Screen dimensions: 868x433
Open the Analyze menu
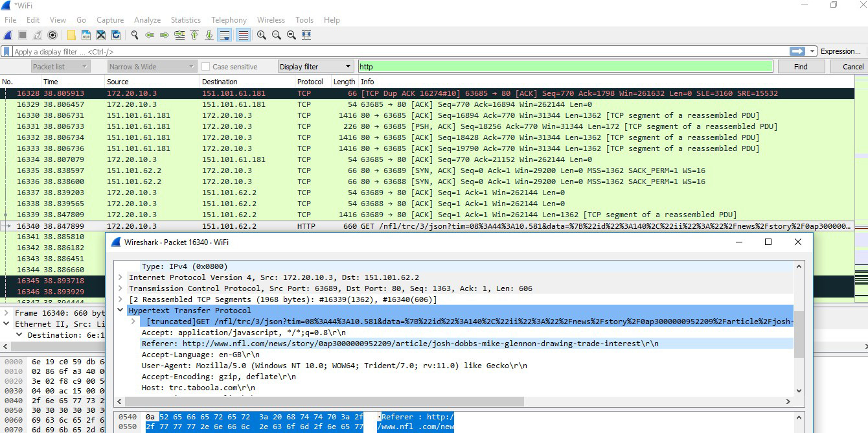tap(148, 20)
